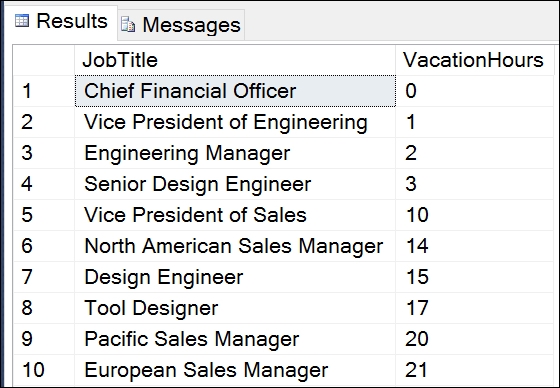The image size is (560, 388).
Task: Select the Senior Design Engineer cell
Action: pos(235,184)
